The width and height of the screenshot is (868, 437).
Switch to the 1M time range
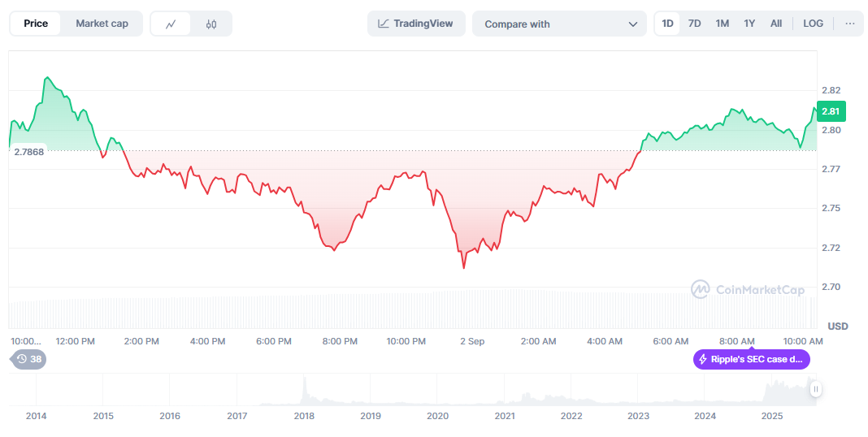[x=722, y=24]
